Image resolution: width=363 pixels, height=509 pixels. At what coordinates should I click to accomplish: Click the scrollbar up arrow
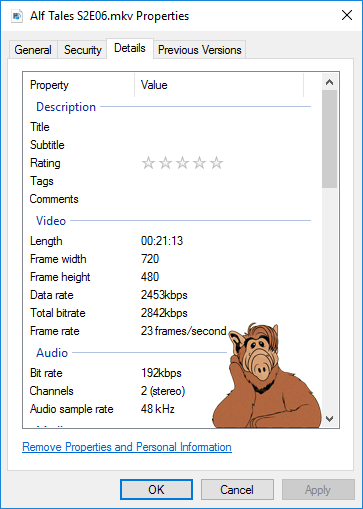pyautogui.click(x=330, y=82)
